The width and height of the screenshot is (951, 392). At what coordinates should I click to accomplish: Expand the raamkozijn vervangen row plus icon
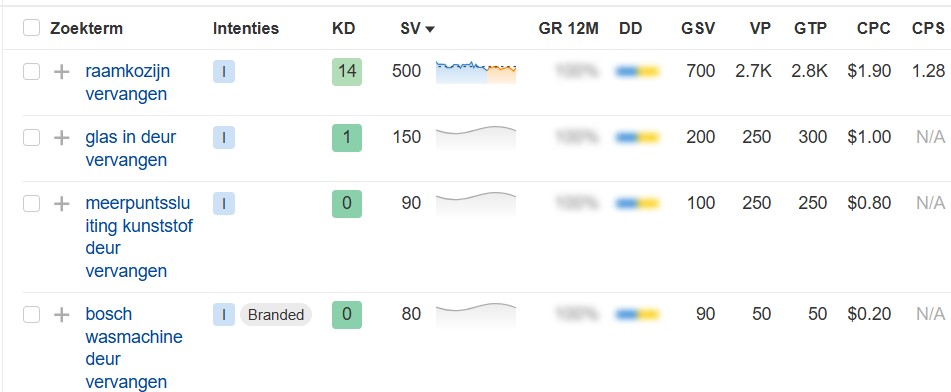tap(61, 72)
